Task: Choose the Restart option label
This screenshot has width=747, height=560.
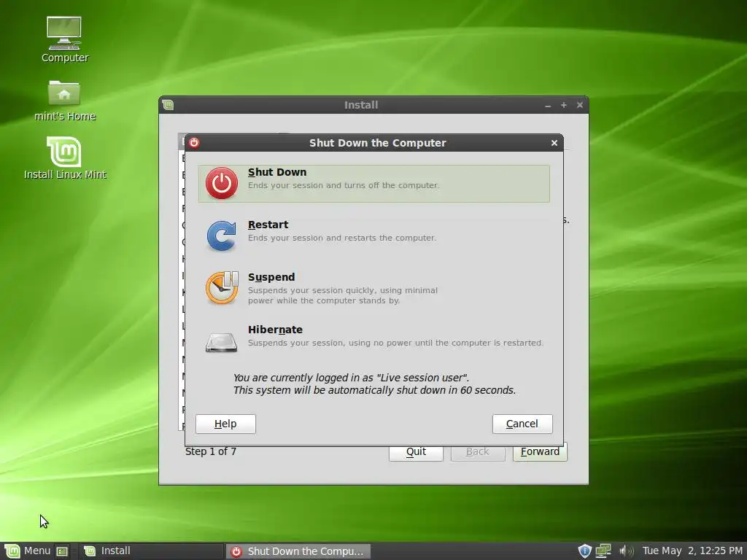Action: pyautogui.click(x=268, y=225)
